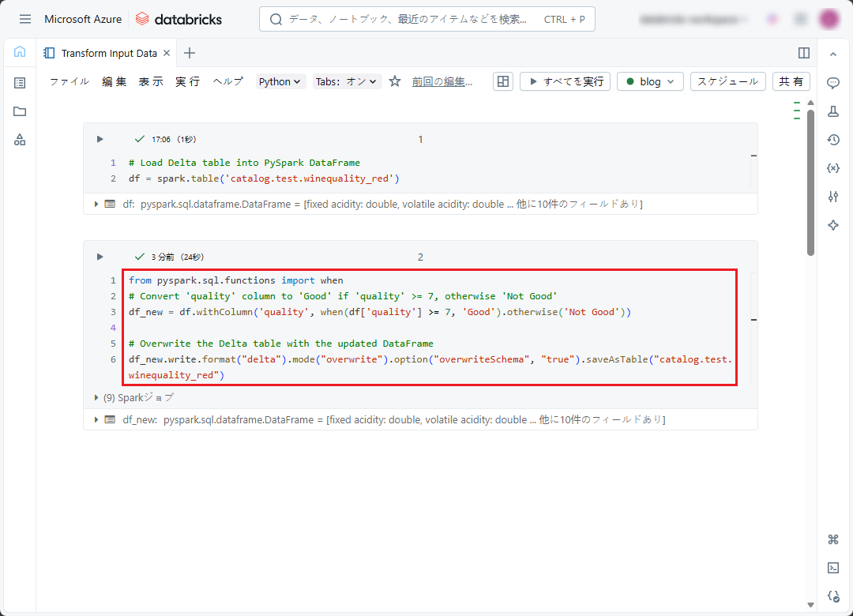Image resolution: width=853 pixels, height=616 pixels.
Task: Open the Assistant sparkle icon
Action: pos(832,225)
